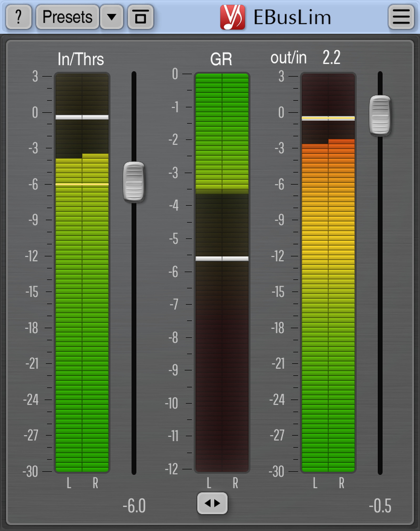The width and height of the screenshot is (420, 531).
Task: Grab the output level slider handle
Action: click(380, 115)
